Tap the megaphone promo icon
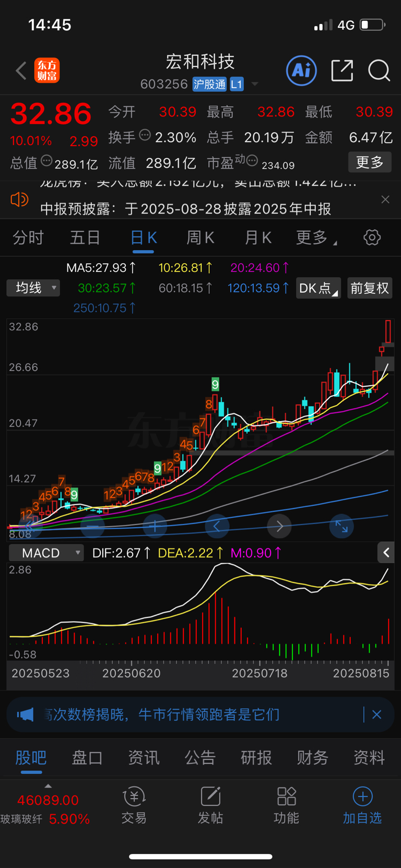Screen dimensions: 401x868 25,715
